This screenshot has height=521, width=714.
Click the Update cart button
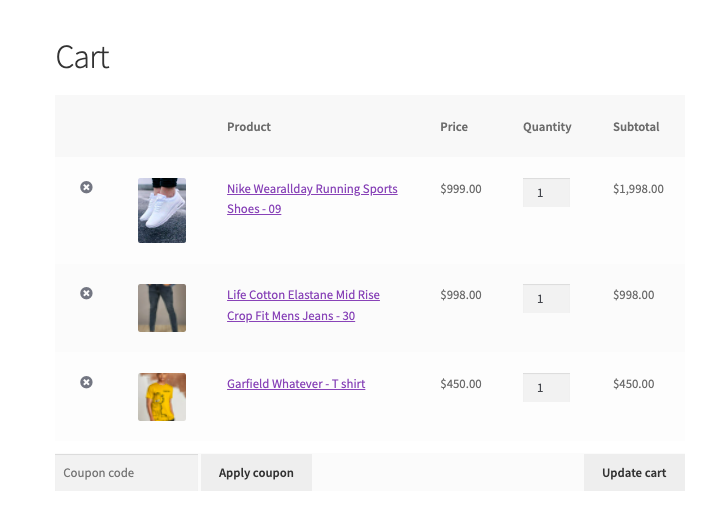click(x=634, y=472)
